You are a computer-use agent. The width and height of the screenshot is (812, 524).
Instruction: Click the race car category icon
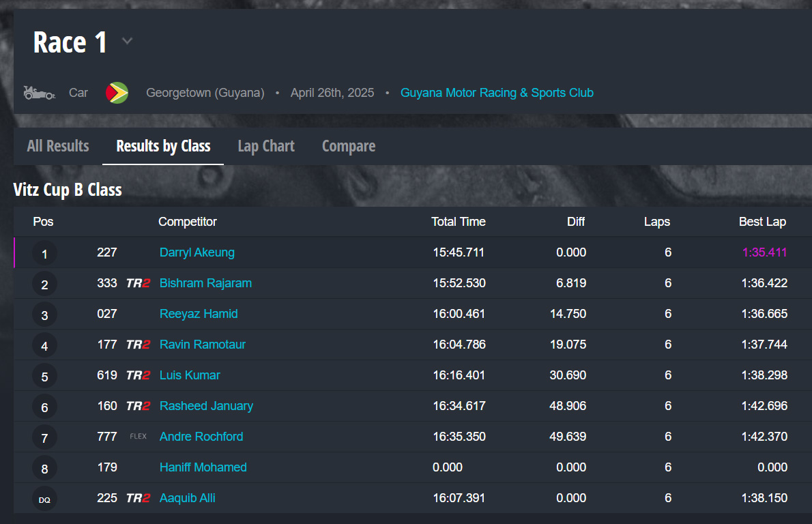tap(39, 92)
